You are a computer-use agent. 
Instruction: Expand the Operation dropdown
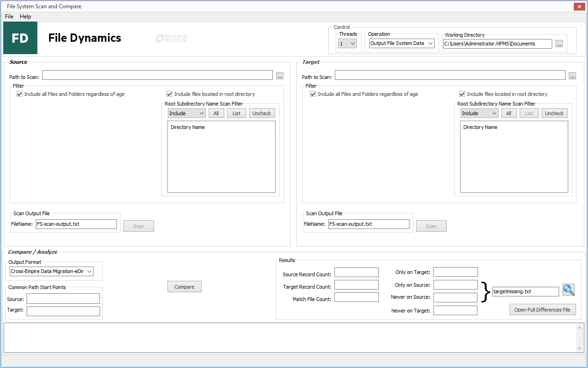pos(402,44)
